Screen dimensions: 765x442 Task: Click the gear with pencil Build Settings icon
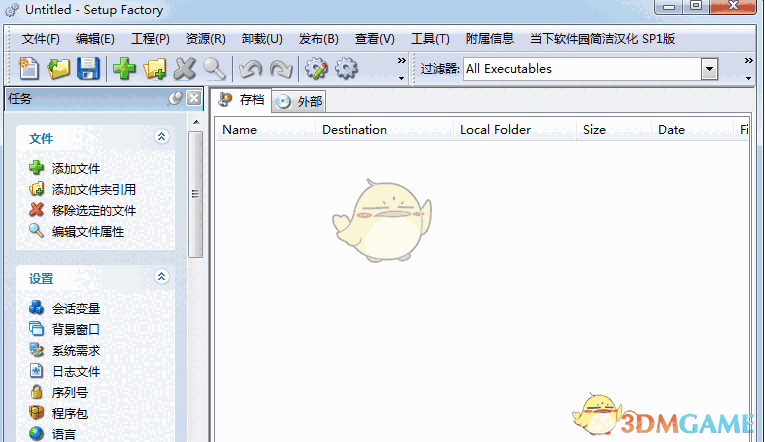pyautogui.click(x=316, y=68)
